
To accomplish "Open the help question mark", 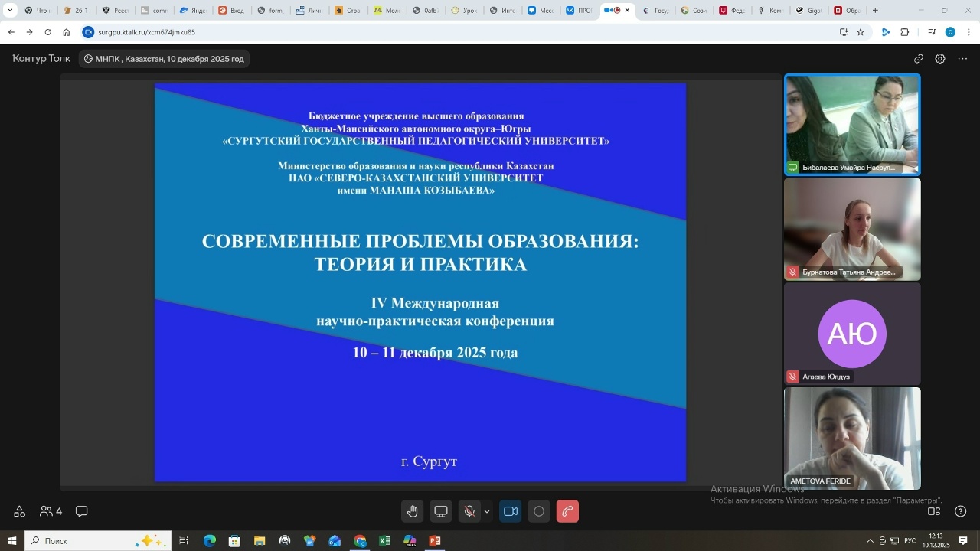I will point(961,511).
